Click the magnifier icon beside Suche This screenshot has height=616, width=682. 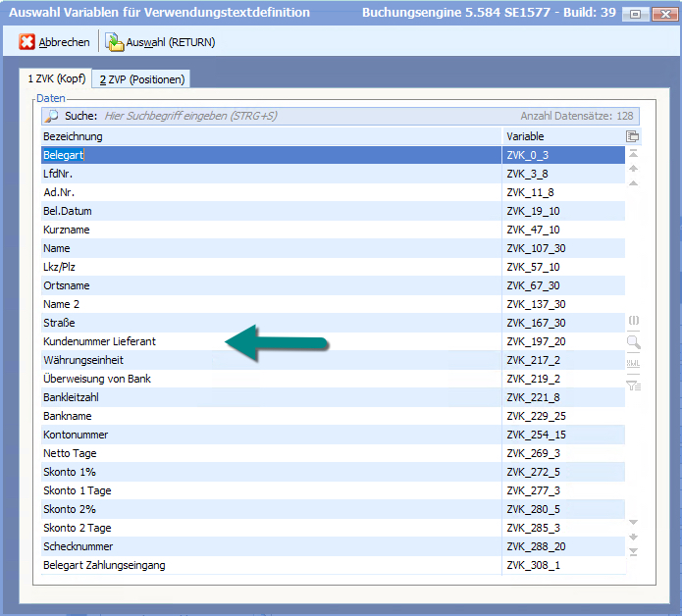[x=52, y=116]
